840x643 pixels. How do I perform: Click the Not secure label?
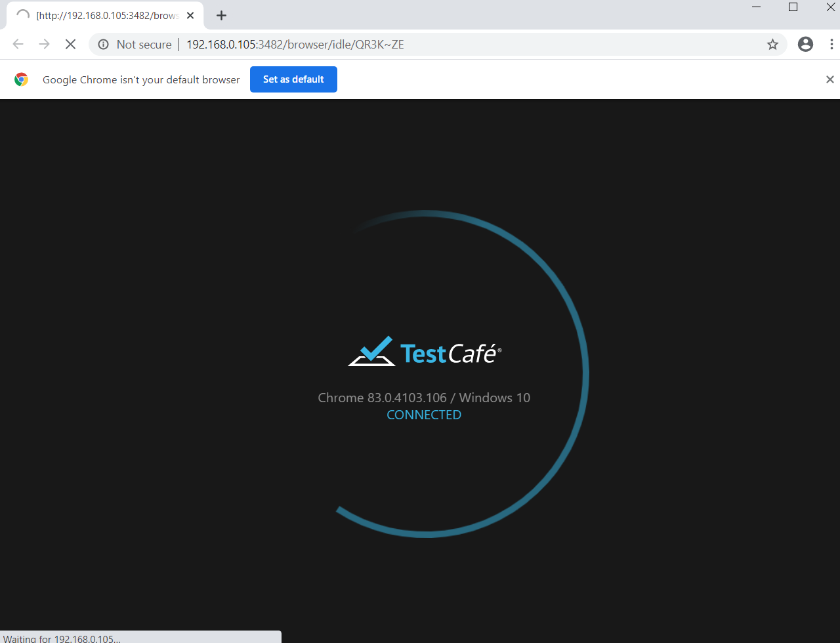pyautogui.click(x=144, y=45)
